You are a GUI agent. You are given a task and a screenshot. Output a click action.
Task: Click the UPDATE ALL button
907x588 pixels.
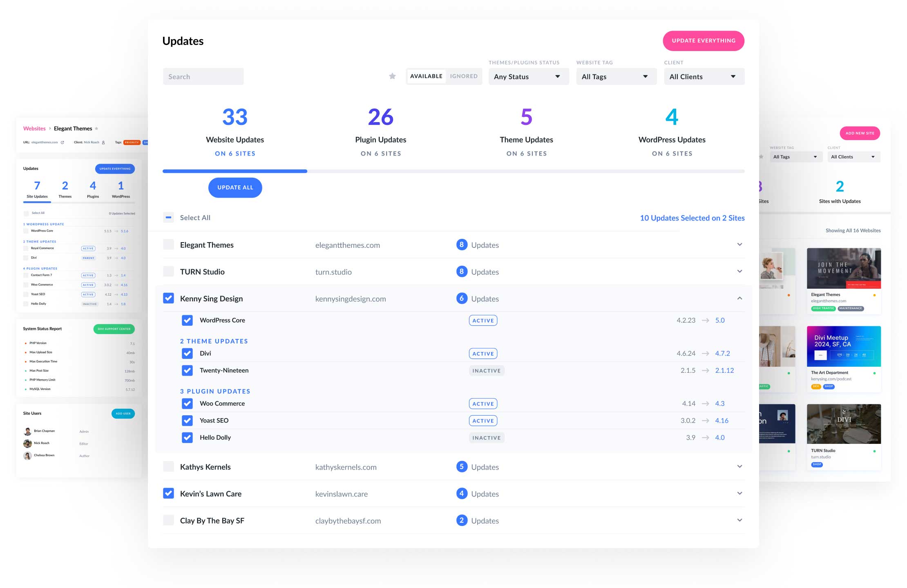tap(235, 187)
